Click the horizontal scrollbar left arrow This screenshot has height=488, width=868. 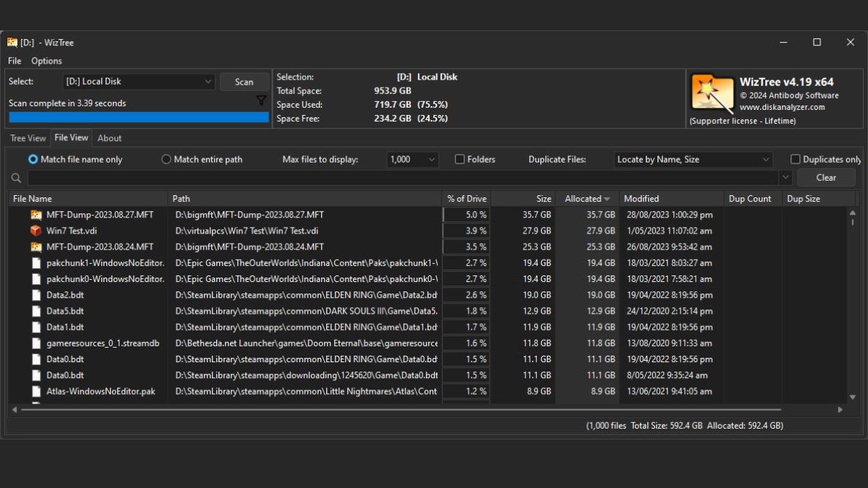tap(14, 410)
